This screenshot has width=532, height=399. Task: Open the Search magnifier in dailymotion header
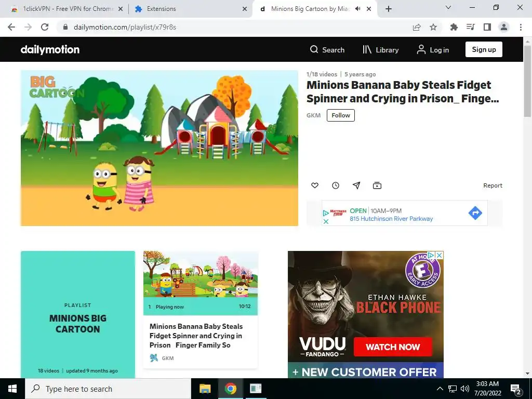pos(327,50)
